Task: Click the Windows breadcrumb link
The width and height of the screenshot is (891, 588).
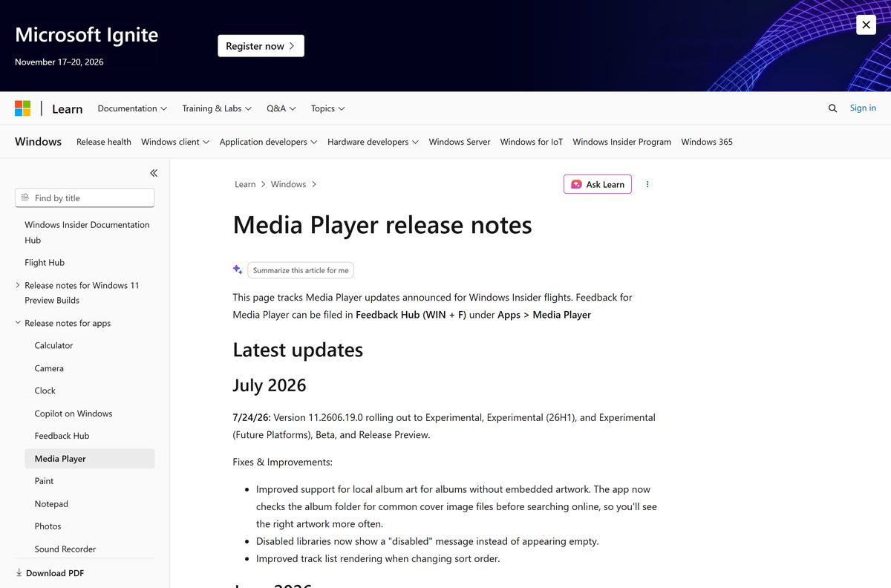Action: [x=289, y=184]
